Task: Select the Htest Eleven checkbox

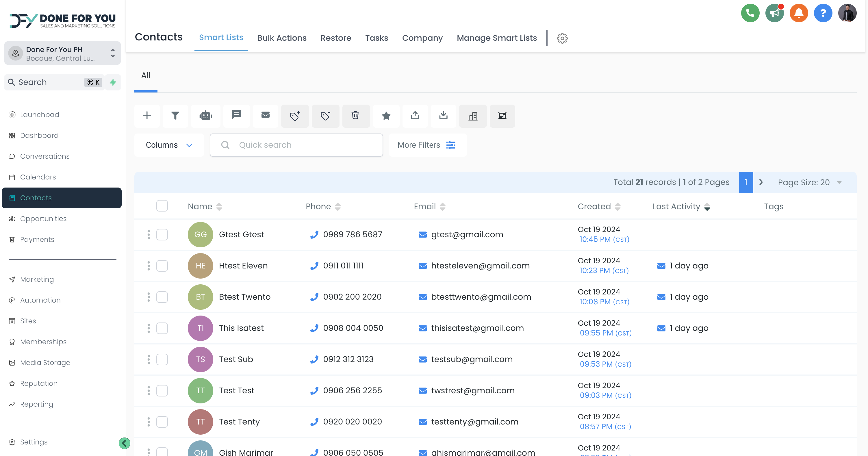Action: [x=162, y=266]
